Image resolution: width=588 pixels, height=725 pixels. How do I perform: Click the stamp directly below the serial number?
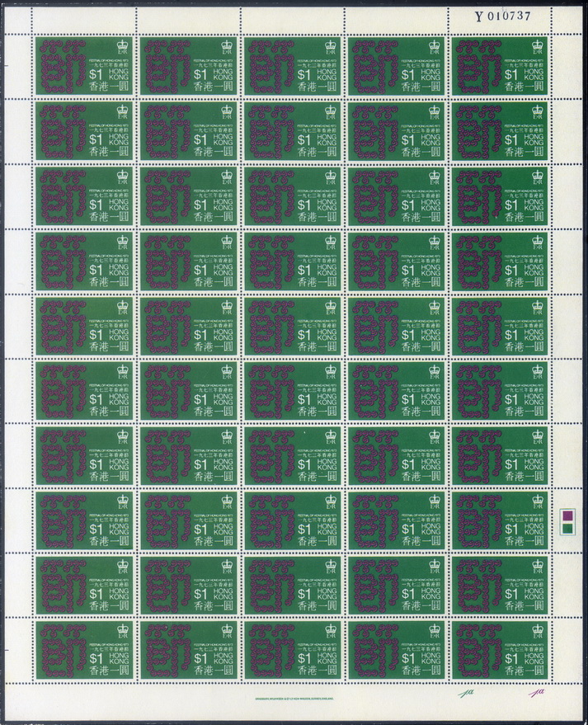click(500, 66)
